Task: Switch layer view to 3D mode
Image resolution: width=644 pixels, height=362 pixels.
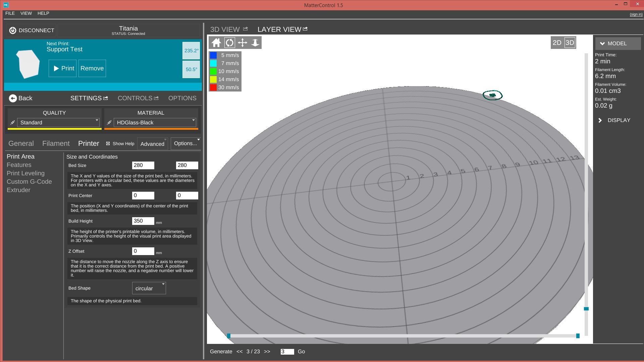Action: click(x=570, y=43)
